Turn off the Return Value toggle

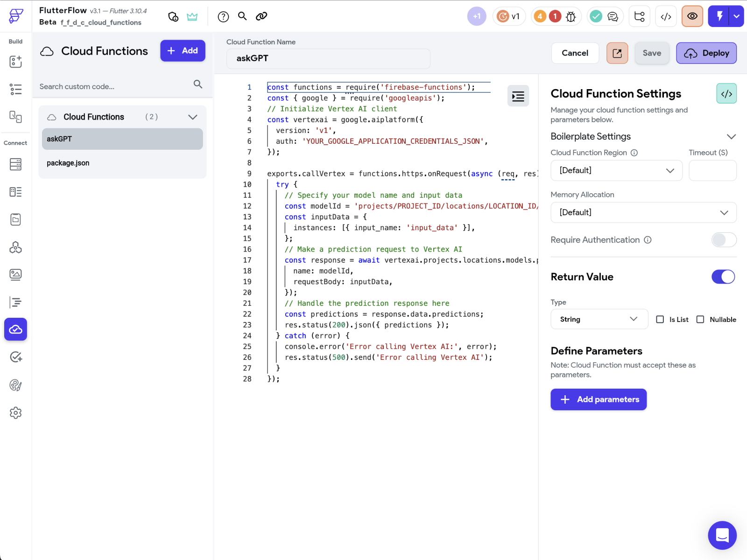point(723,277)
